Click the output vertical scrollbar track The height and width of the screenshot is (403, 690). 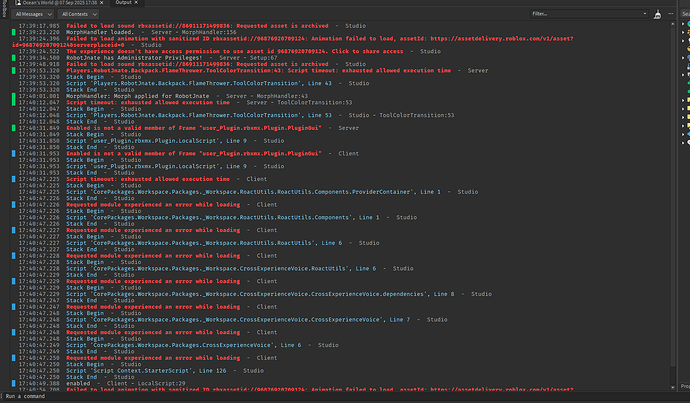(x=673, y=205)
